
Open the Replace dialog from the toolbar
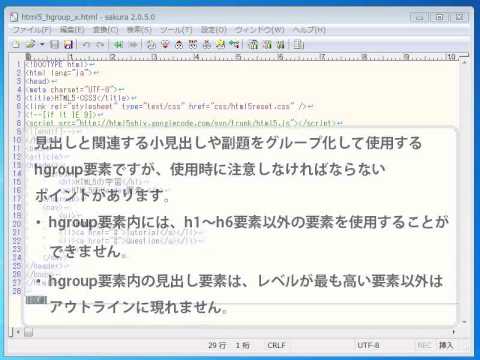coord(193,44)
